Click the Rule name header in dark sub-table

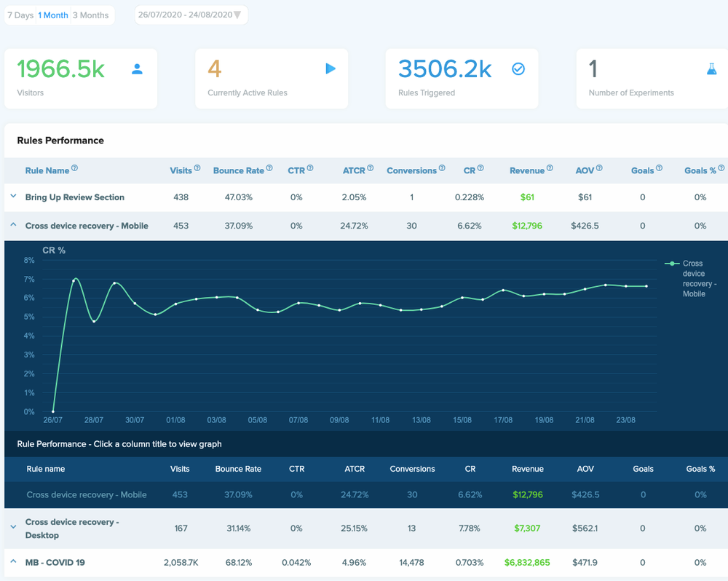(x=45, y=469)
